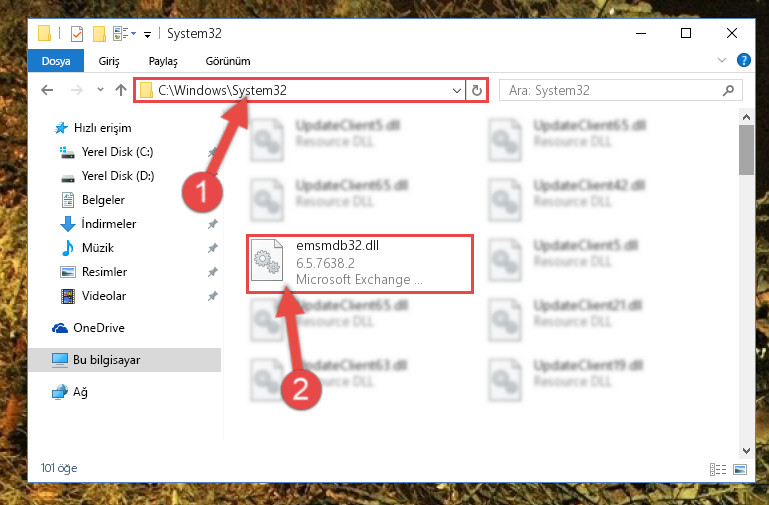Unpin İndirmeler using its pin icon
Screen dimensions: 769x505
pyautogui.click(x=212, y=224)
